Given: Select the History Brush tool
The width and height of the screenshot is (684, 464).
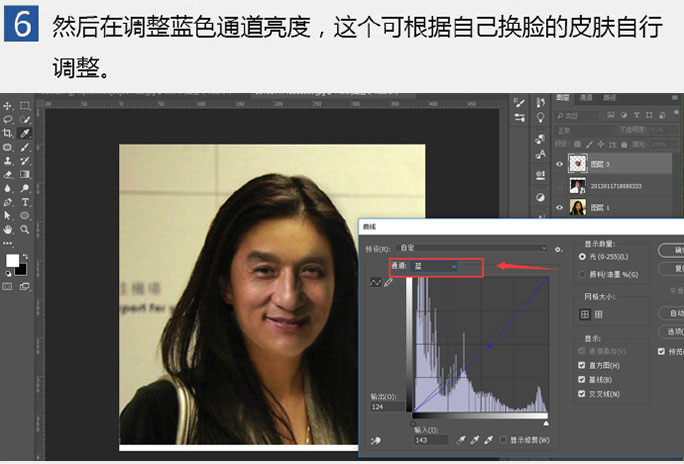Looking at the screenshot, I should coord(25,160).
